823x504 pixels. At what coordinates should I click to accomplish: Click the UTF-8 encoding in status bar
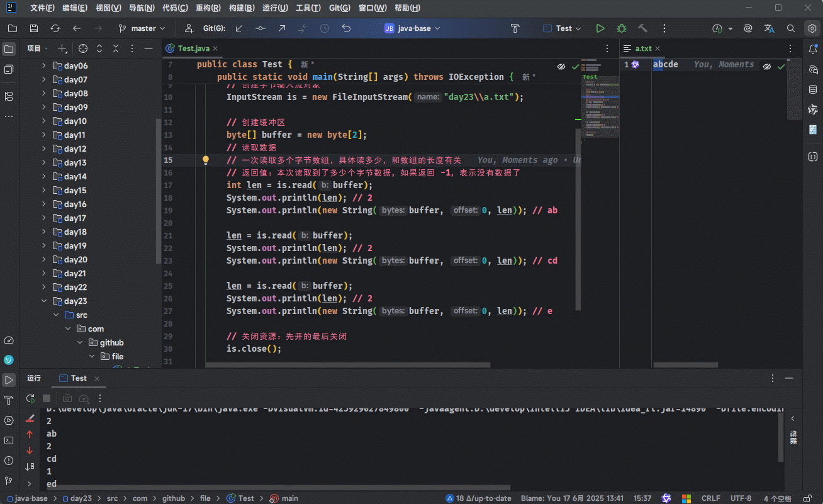pyautogui.click(x=741, y=498)
